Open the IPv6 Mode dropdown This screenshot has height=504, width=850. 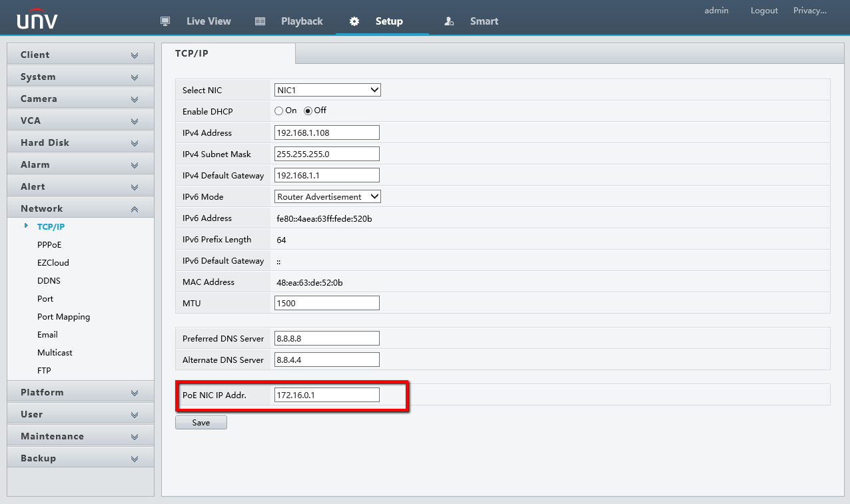[x=327, y=196]
